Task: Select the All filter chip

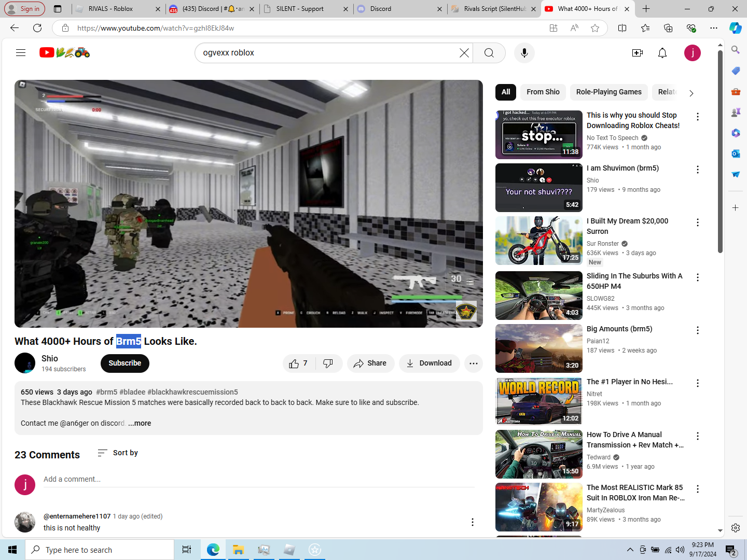Action: [x=506, y=92]
